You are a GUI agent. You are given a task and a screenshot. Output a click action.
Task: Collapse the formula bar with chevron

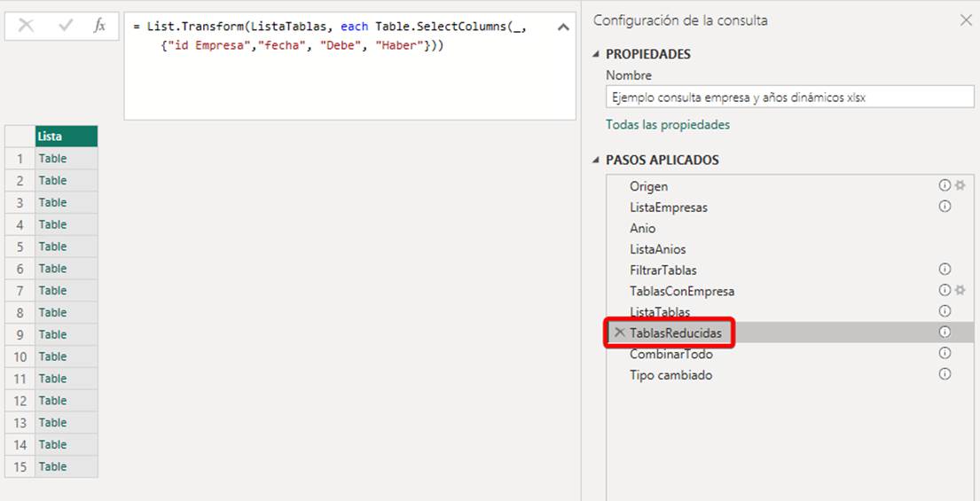[563, 27]
